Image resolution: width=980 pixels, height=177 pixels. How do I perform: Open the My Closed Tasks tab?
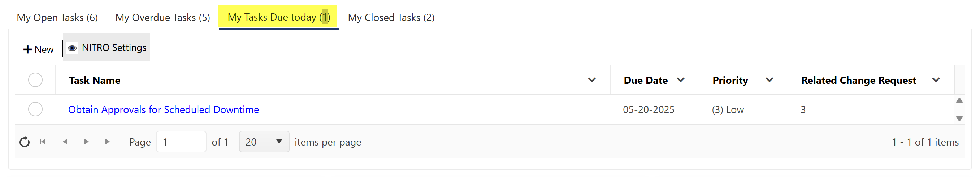click(391, 17)
